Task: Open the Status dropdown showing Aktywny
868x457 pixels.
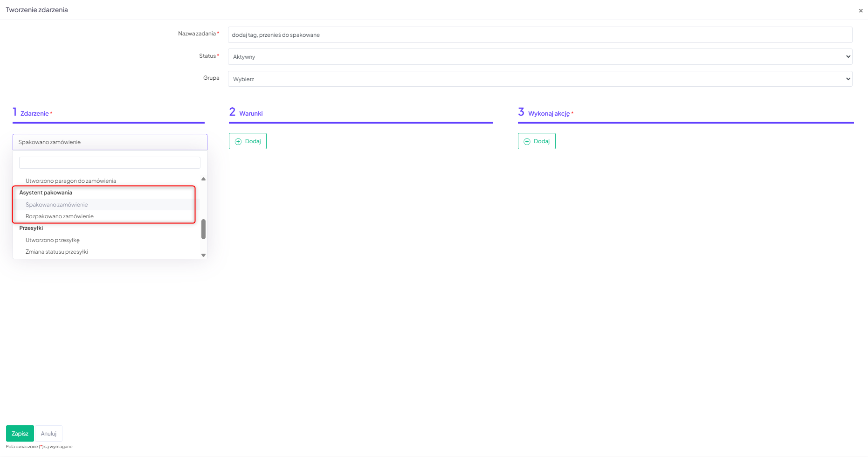Action: 539,57
